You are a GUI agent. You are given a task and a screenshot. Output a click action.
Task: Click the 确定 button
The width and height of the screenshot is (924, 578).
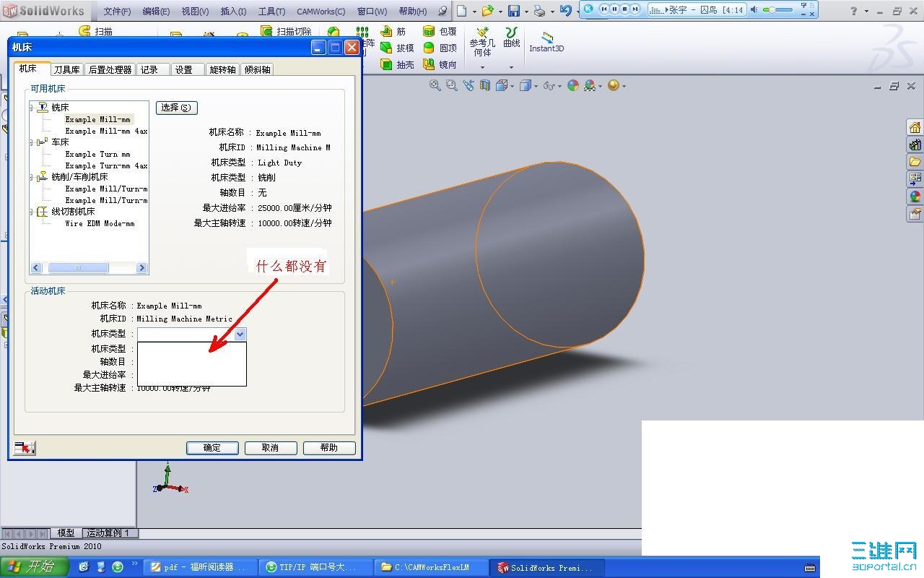[x=212, y=448]
